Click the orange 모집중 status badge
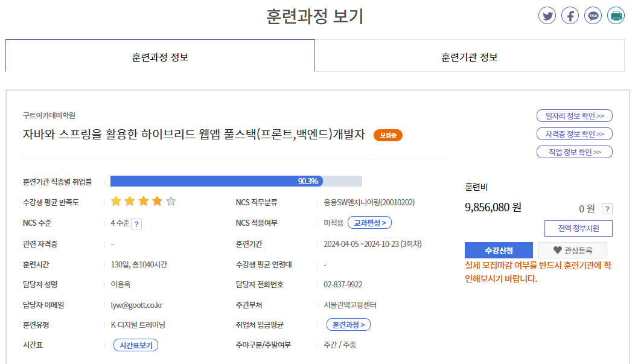Viewport: 638px width, 364px height. pyautogui.click(x=388, y=135)
